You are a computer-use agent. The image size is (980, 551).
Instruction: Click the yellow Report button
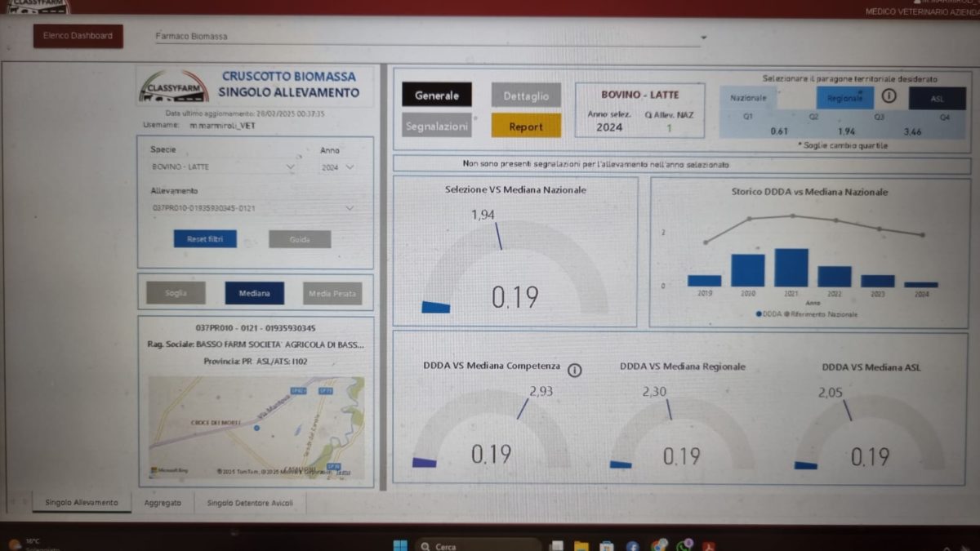[x=526, y=127]
